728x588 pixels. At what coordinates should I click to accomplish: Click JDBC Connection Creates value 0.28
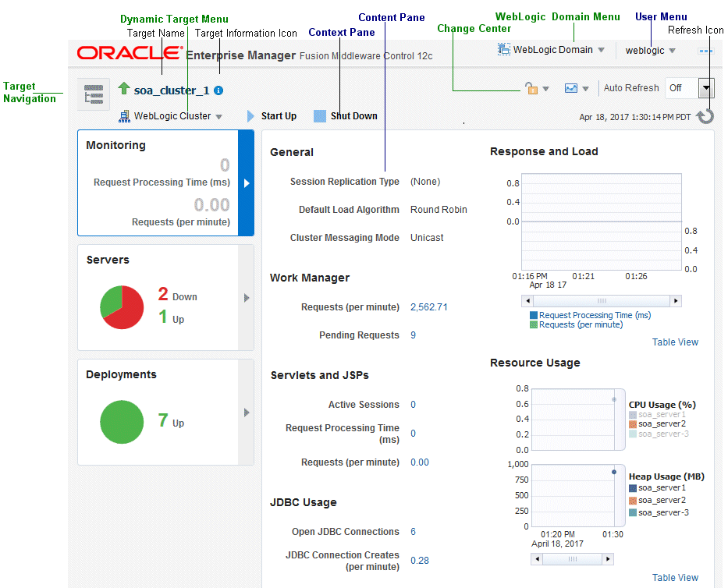[x=420, y=561]
